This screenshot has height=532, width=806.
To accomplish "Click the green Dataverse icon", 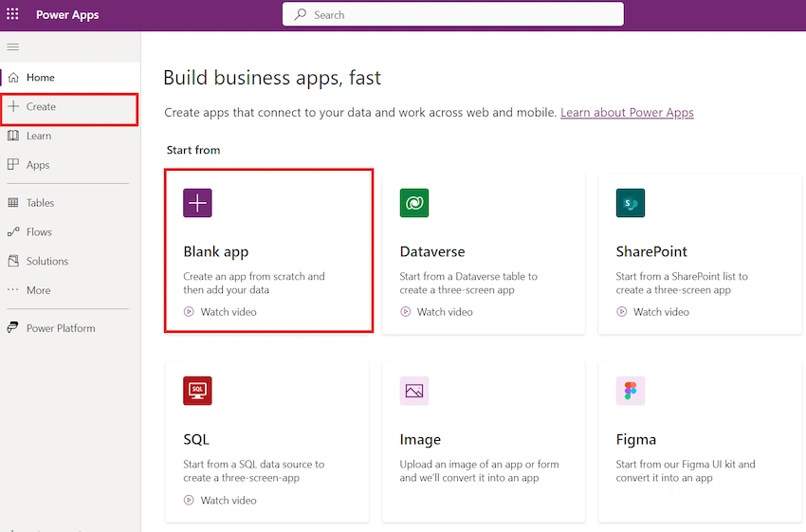I will 414,203.
